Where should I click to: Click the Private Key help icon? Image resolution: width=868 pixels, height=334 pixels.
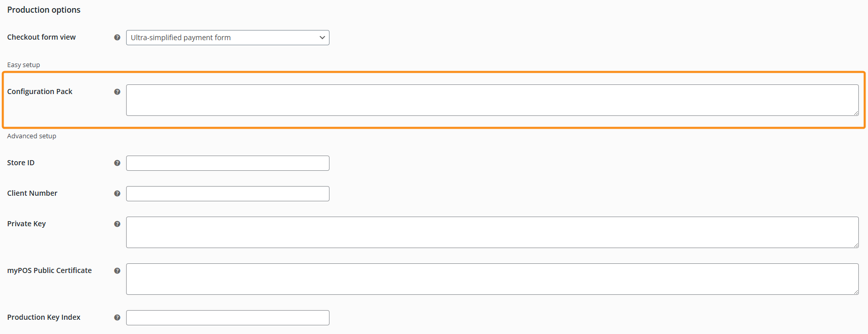117,224
